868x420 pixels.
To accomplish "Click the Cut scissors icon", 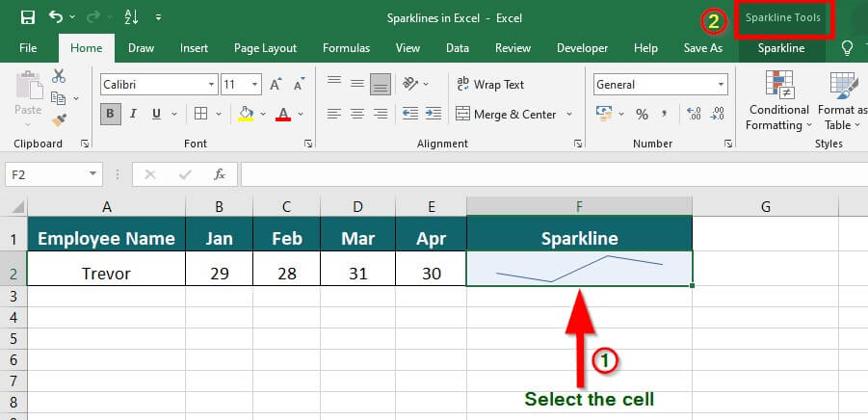I will pos(59,76).
